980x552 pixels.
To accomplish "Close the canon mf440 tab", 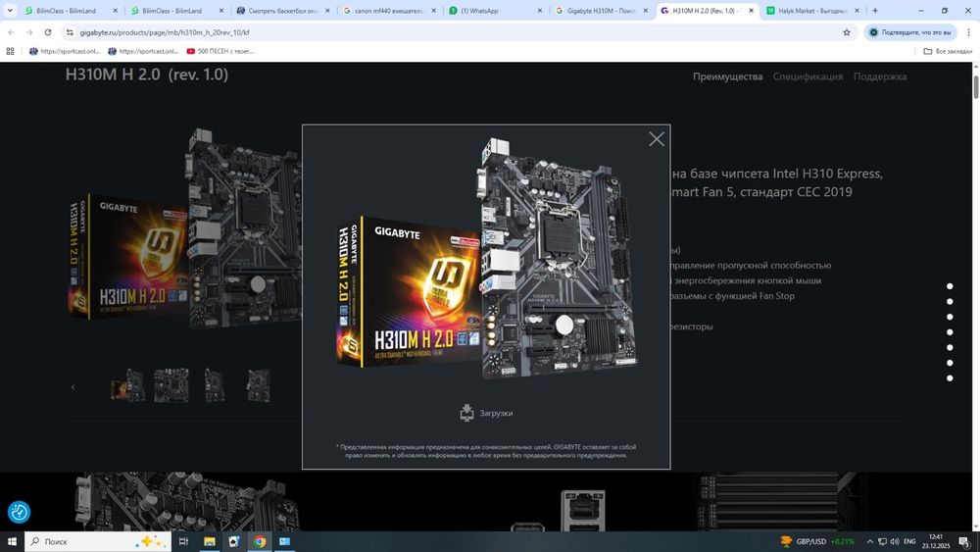I will (x=434, y=11).
